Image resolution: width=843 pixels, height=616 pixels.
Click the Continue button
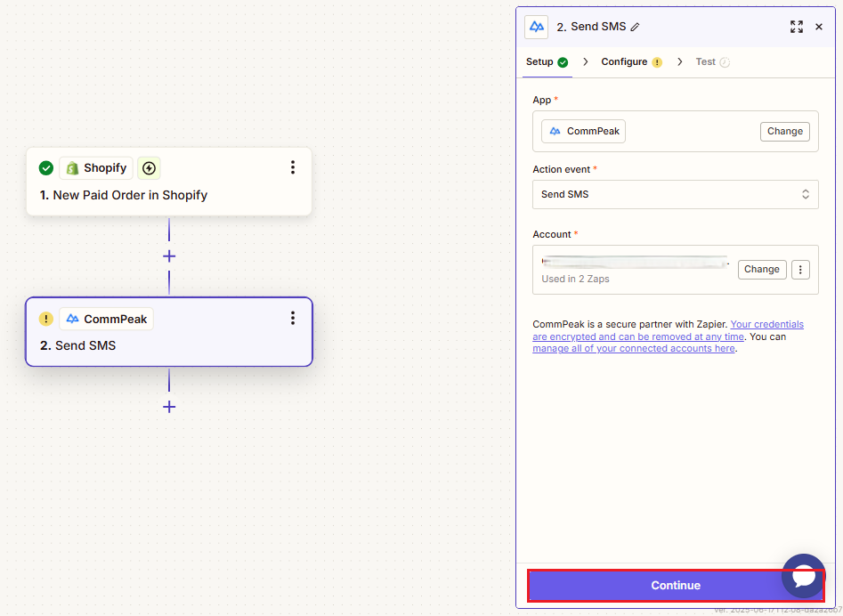click(x=676, y=586)
